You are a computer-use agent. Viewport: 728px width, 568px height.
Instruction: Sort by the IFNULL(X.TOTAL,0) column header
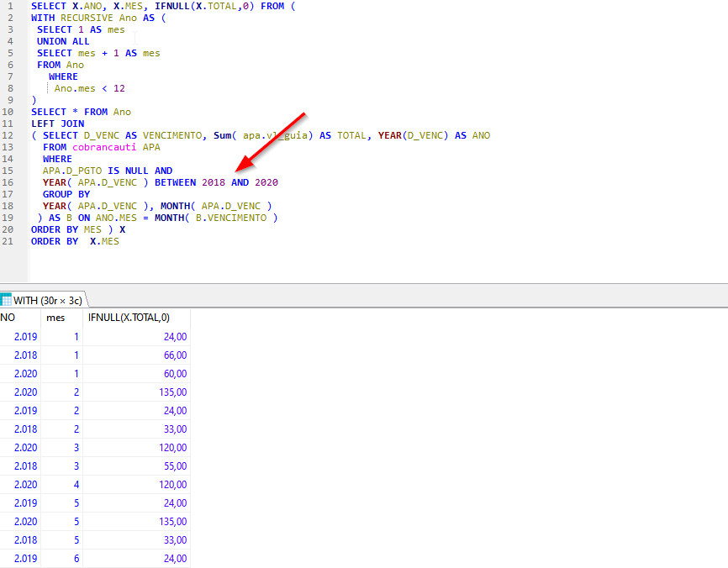[x=129, y=318]
